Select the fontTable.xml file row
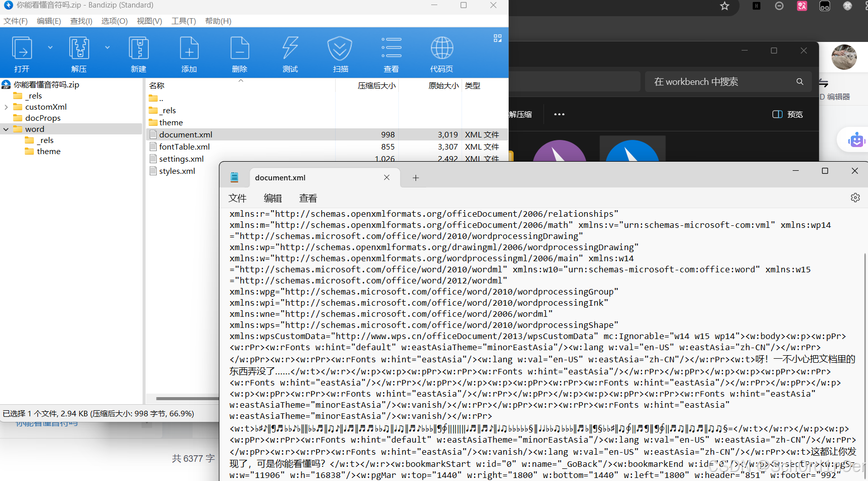 coord(327,147)
